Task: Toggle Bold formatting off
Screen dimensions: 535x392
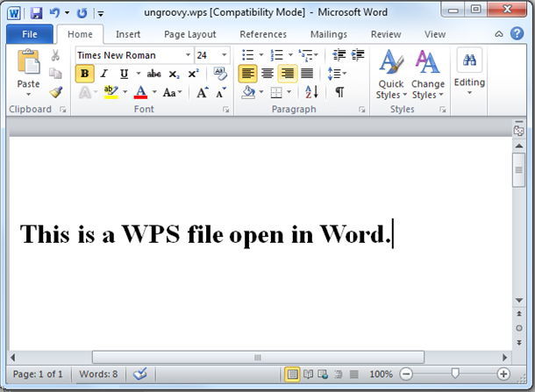Action: click(x=84, y=74)
